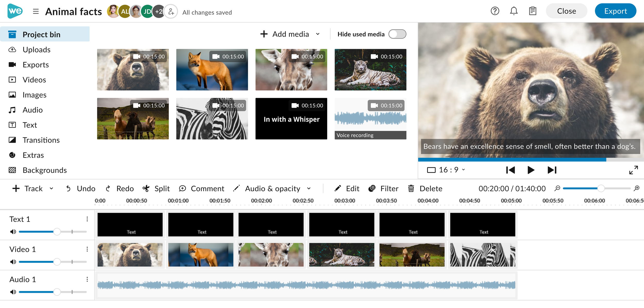Open the hamburger menu icon

[36, 12]
